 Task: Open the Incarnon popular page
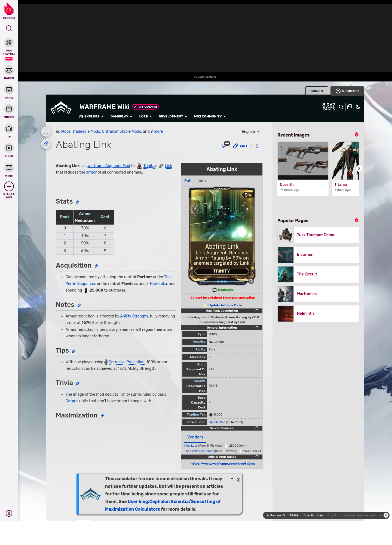pyautogui.click(x=318, y=255)
